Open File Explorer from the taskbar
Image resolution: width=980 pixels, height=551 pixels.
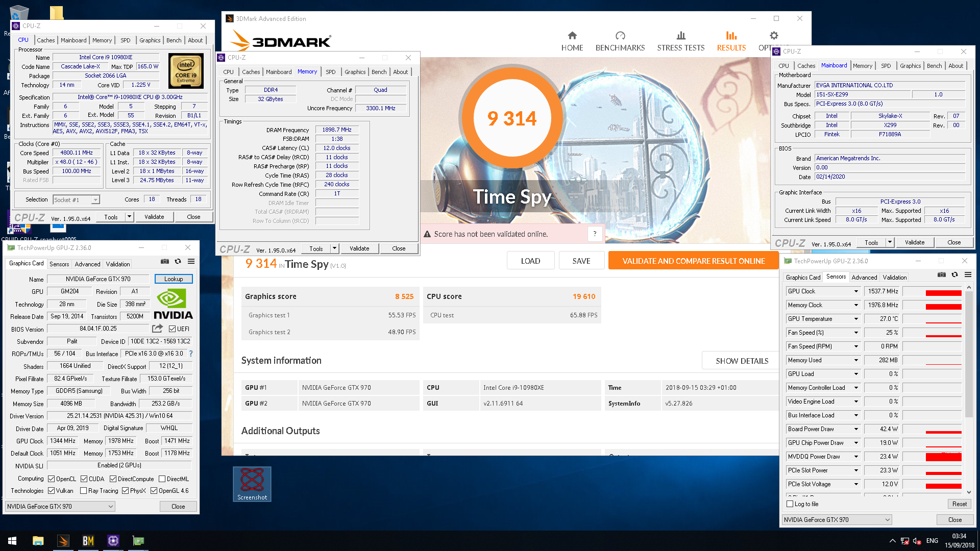(x=38, y=541)
